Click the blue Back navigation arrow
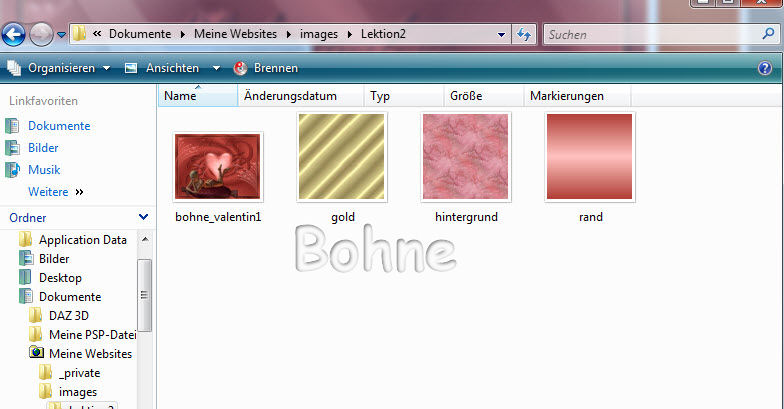Screen dimensions: 784x409 14,35
